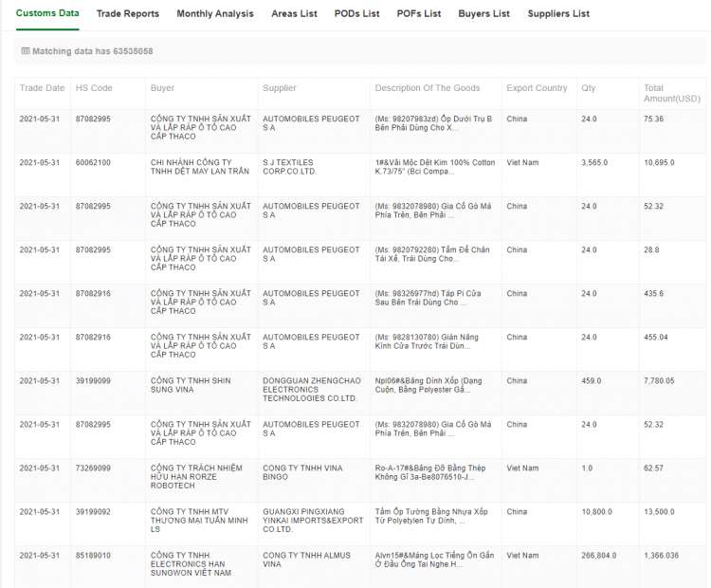Click buyer CÔNG TY TNHH SHIN SUNG VINA
711x588 pixels.
coord(191,385)
